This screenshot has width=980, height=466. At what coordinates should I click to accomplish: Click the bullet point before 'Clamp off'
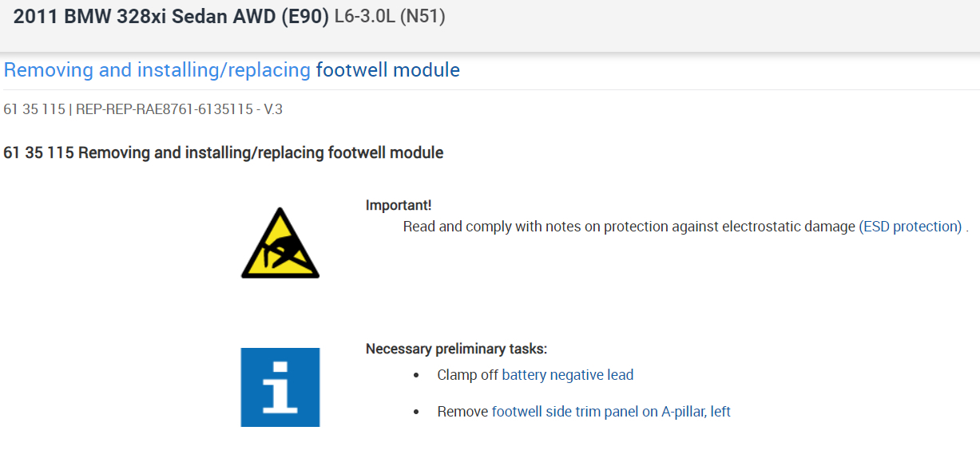click(x=417, y=376)
